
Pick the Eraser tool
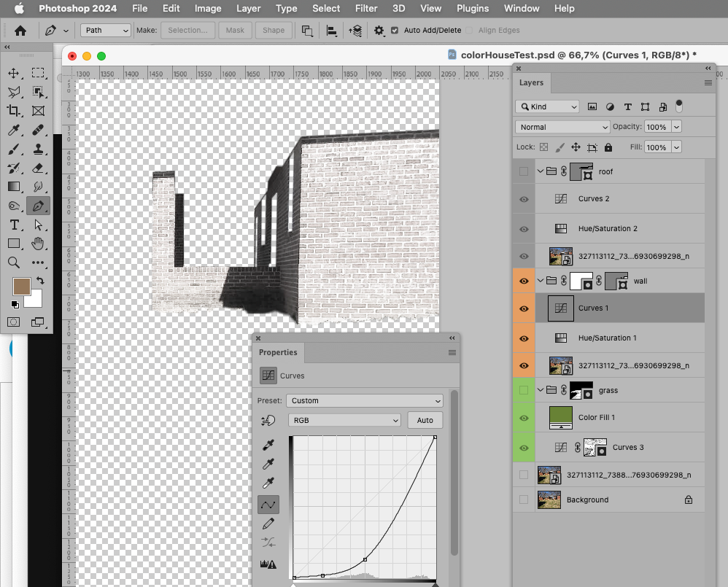coord(38,168)
